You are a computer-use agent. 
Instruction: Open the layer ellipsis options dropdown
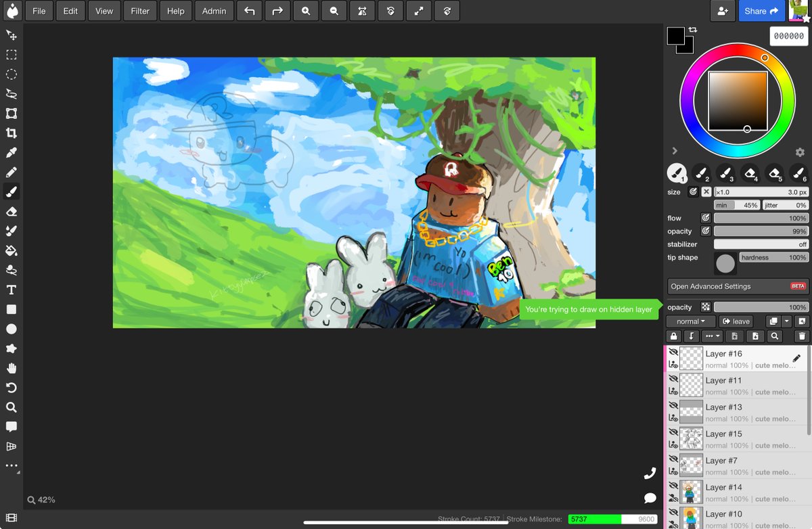(x=713, y=336)
